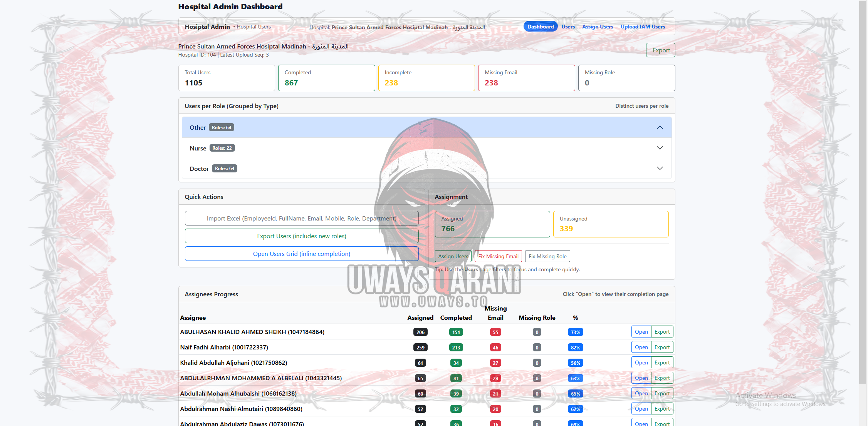Collapse the Other roles group
The height and width of the screenshot is (426, 868).
426,127
